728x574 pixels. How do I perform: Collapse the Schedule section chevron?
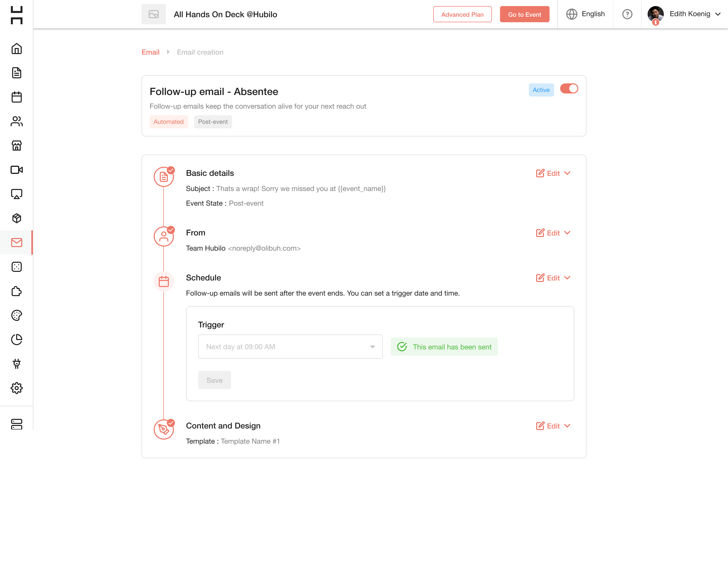click(567, 278)
